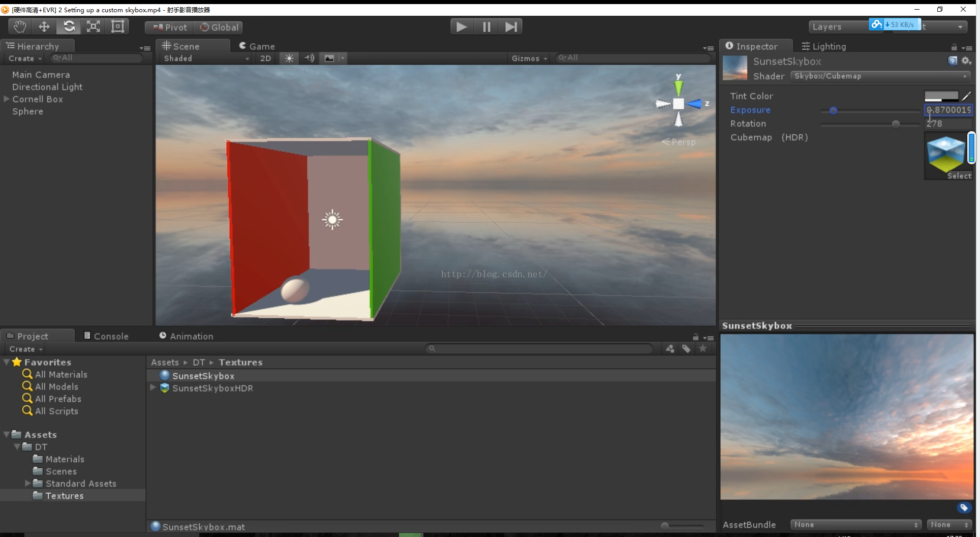This screenshot has width=980, height=537.
Task: Toggle scene lighting
Action: click(x=289, y=58)
